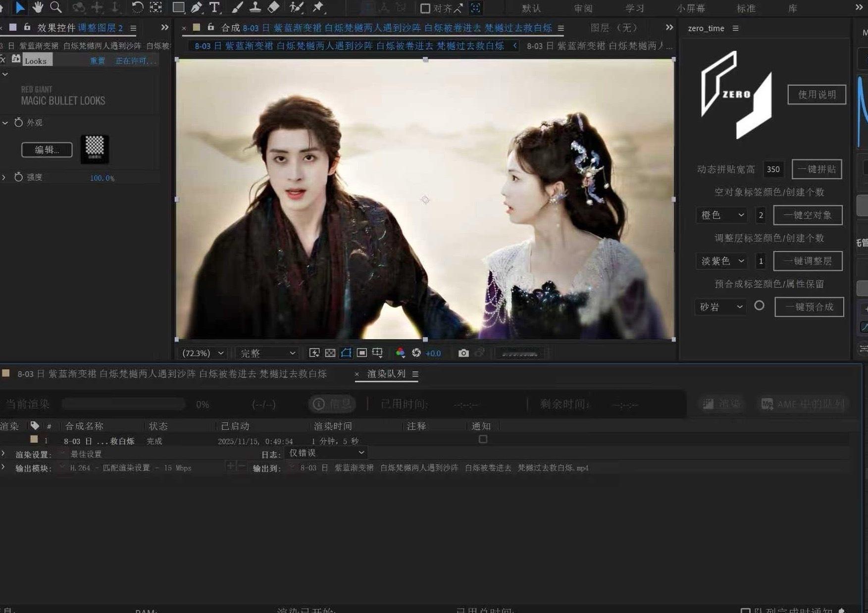Click the fast previews icon
The width and height of the screenshot is (868, 613).
(314, 353)
